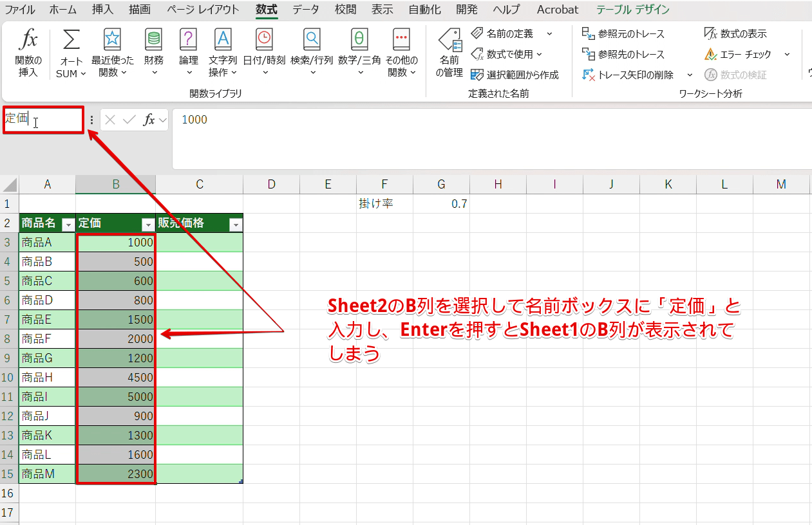
Task: Switch to the ヘルプ tab
Action: (x=506, y=10)
